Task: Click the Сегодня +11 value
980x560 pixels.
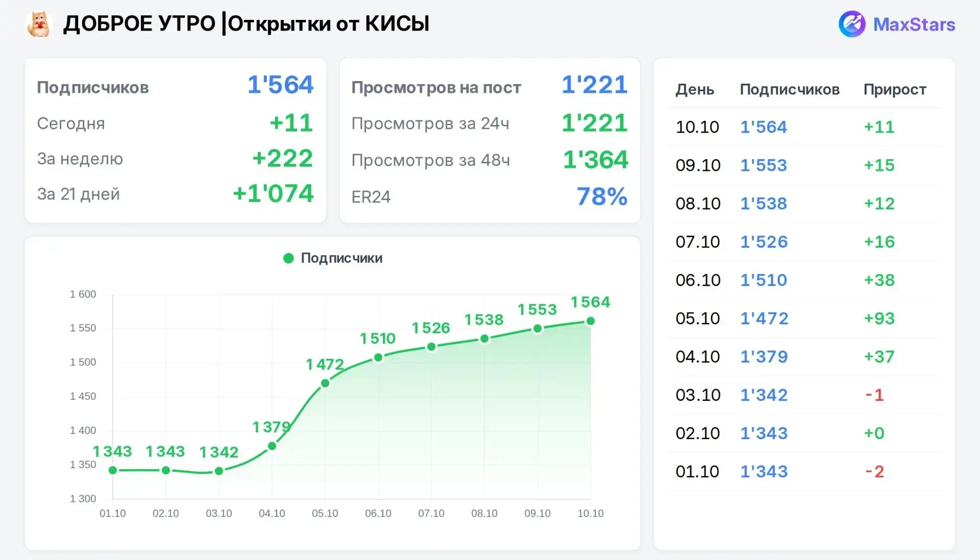Action: [291, 123]
